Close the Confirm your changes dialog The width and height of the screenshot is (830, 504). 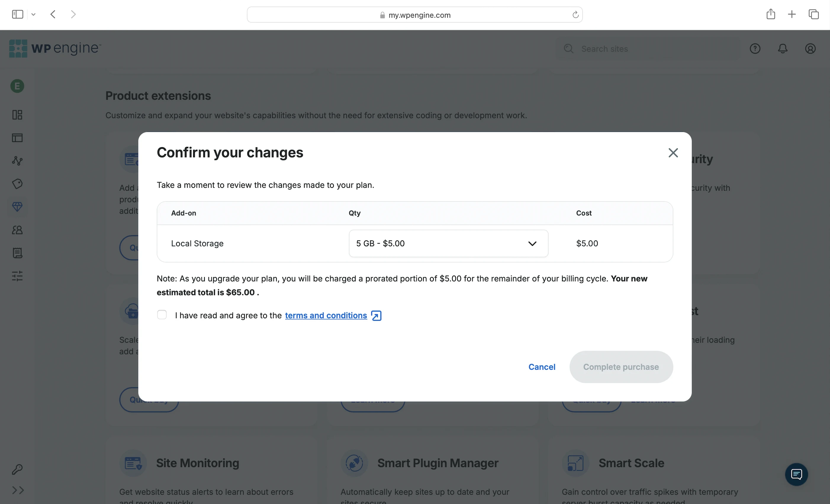[x=673, y=153]
